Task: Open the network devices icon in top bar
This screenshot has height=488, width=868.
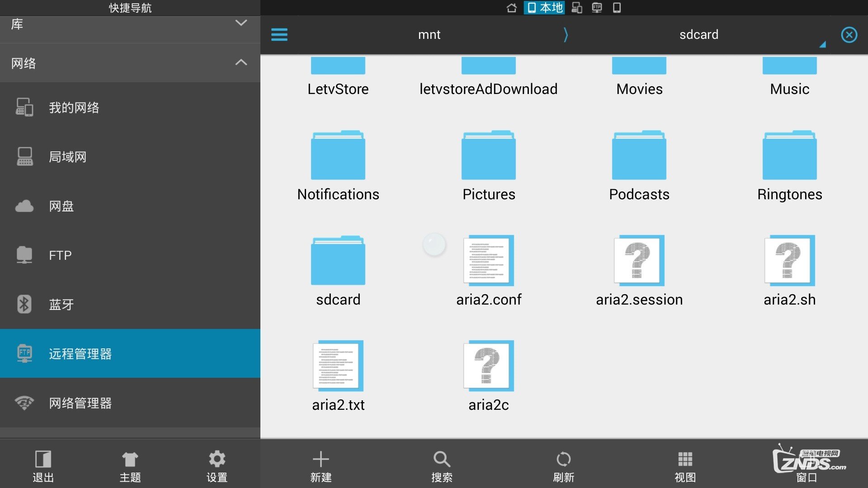Action: tap(576, 8)
